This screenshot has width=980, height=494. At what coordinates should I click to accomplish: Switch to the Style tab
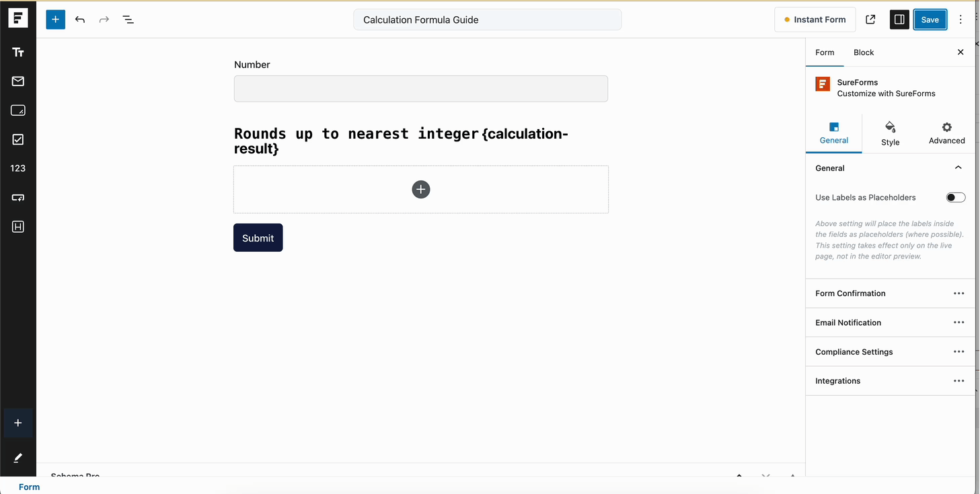click(890, 133)
